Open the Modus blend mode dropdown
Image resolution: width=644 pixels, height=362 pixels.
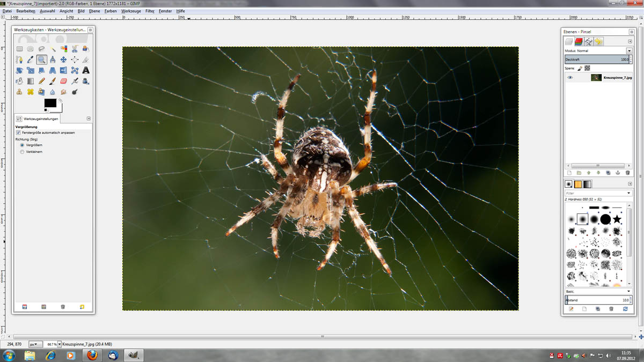(629, 50)
